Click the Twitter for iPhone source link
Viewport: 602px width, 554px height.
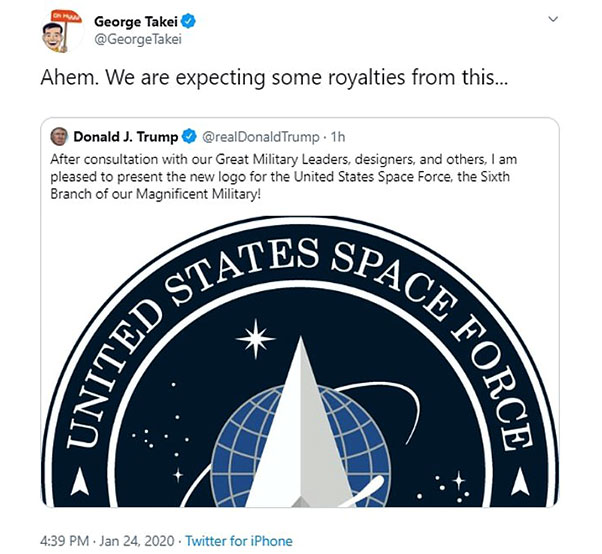(239, 541)
